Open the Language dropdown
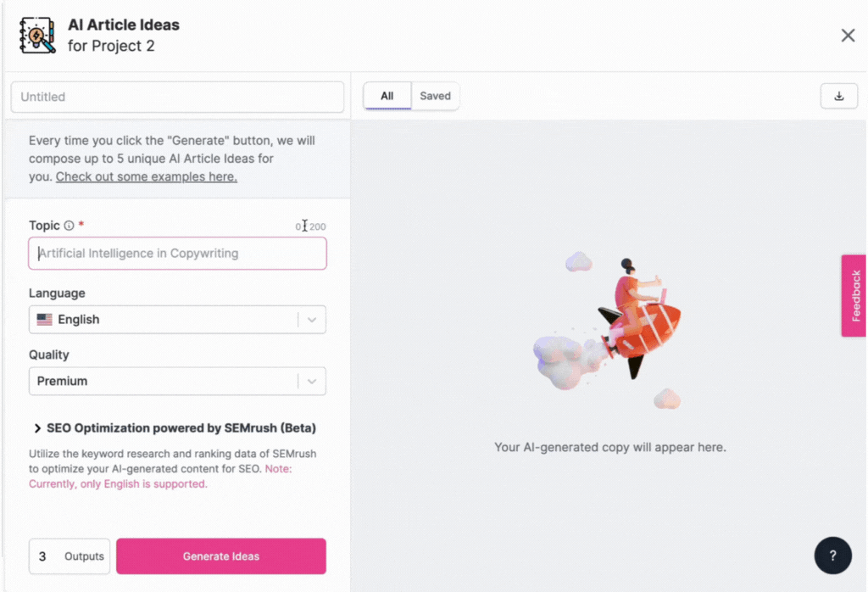This screenshot has width=868, height=592. pos(313,320)
